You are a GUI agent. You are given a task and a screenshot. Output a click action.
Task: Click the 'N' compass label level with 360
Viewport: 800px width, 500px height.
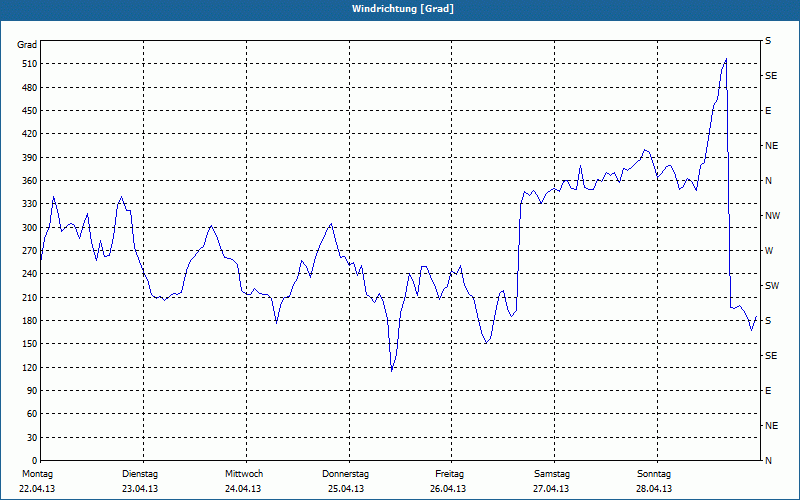(768, 181)
